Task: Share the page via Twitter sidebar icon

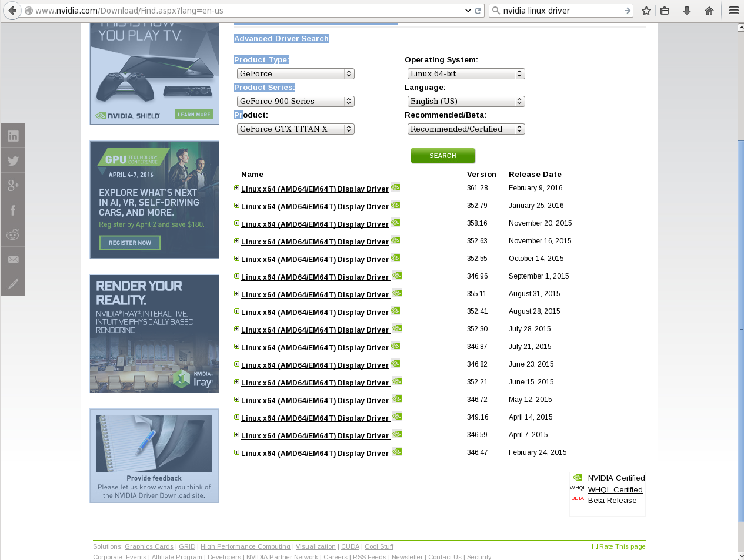Action: click(13, 160)
